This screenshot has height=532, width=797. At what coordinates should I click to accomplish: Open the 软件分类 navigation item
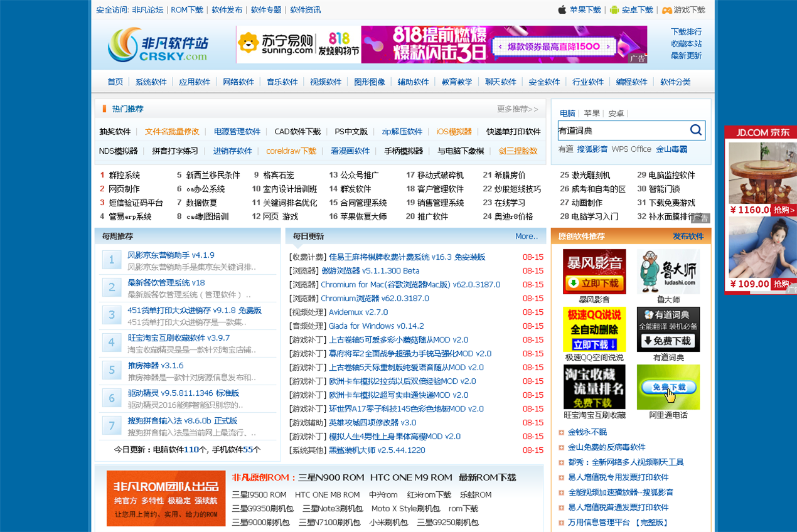(x=675, y=82)
